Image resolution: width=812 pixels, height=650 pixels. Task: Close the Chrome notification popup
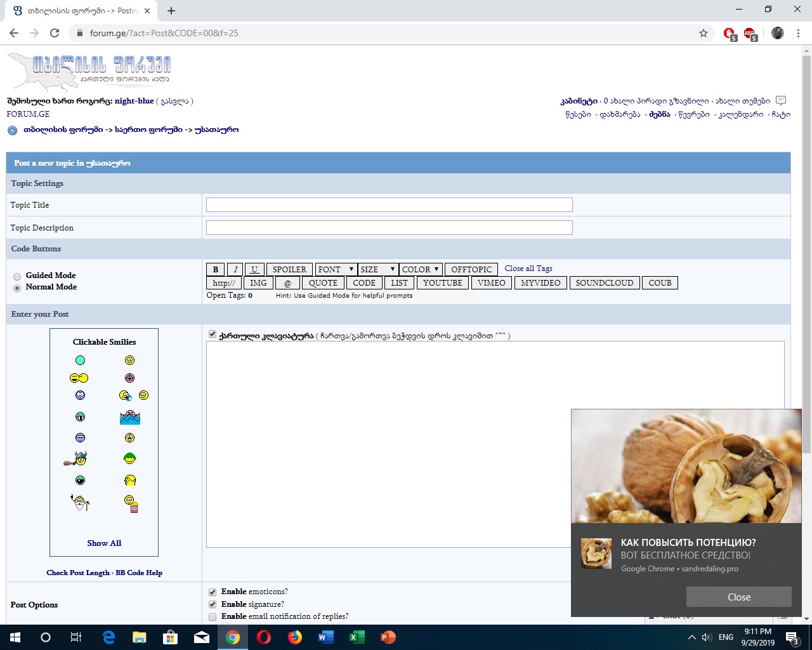[x=739, y=597]
